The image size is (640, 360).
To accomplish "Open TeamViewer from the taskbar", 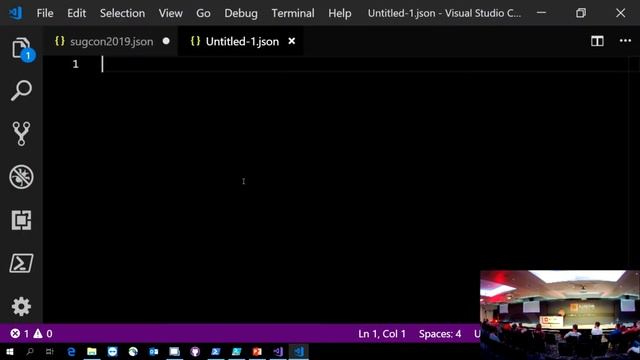I will (113, 351).
